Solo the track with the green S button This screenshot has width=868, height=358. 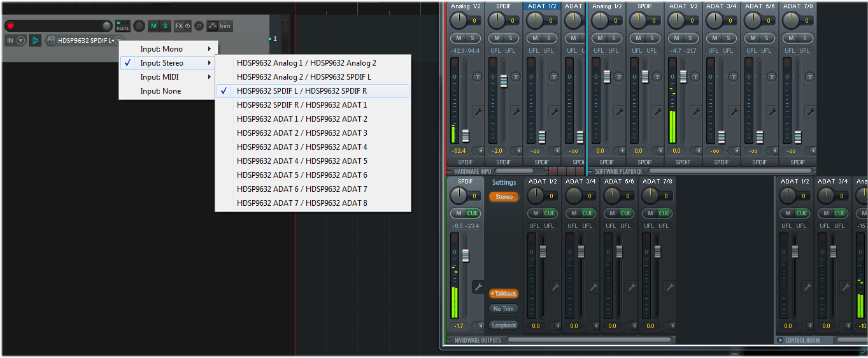[166, 26]
